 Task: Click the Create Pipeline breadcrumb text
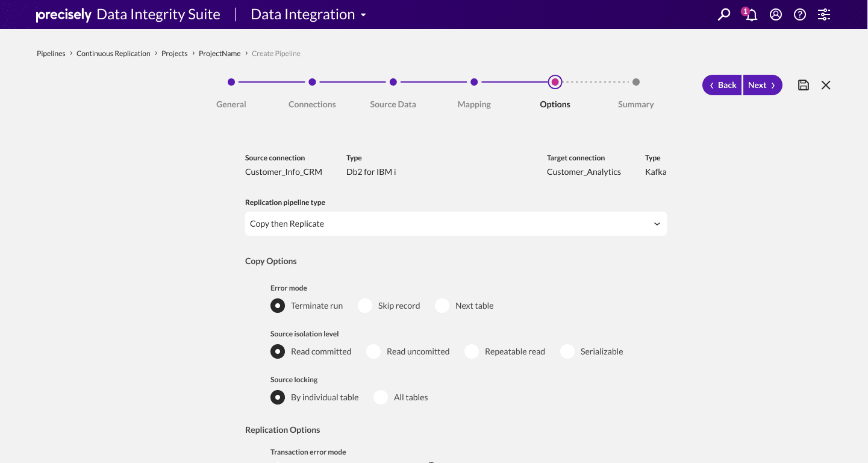point(276,54)
